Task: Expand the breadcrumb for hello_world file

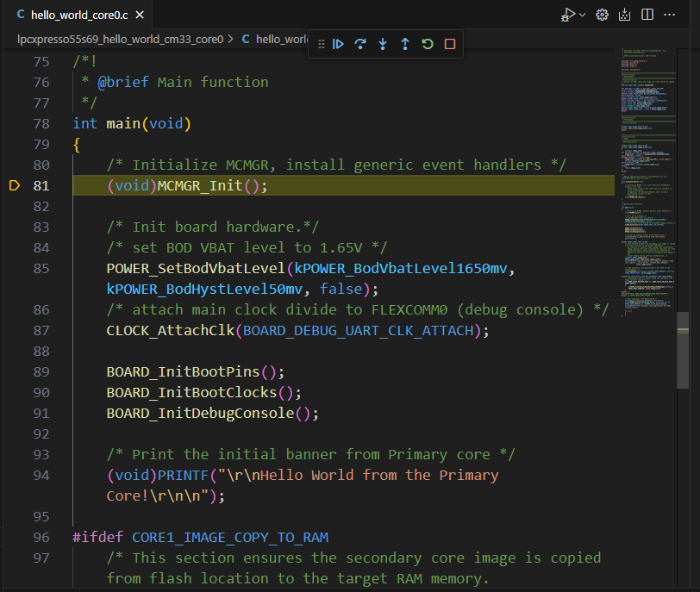Action: pyautogui.click(x=274, y=39)
